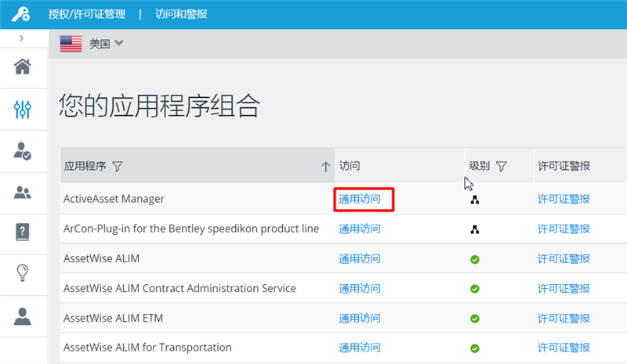This screenshot has height=364, width=627.
Task: Click 通用访问 for AssetWise ALIM for Transportation
Action: [360, 348]
